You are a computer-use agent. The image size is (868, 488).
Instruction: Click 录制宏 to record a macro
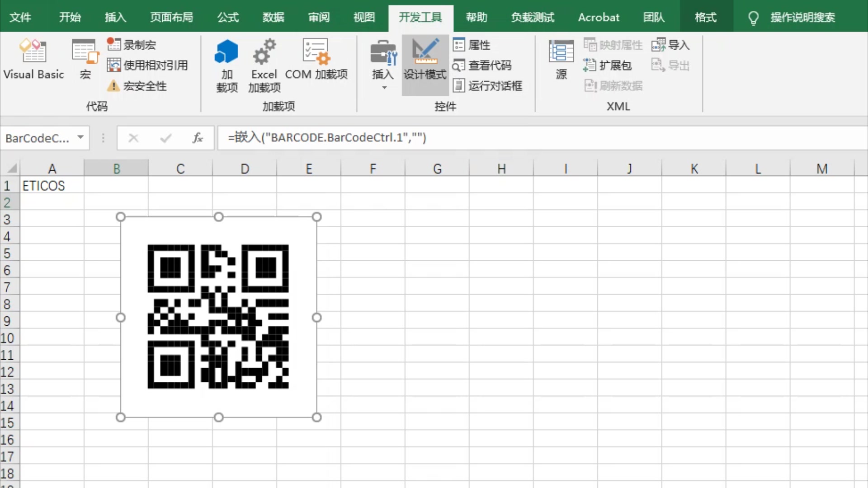pos(132,45)
